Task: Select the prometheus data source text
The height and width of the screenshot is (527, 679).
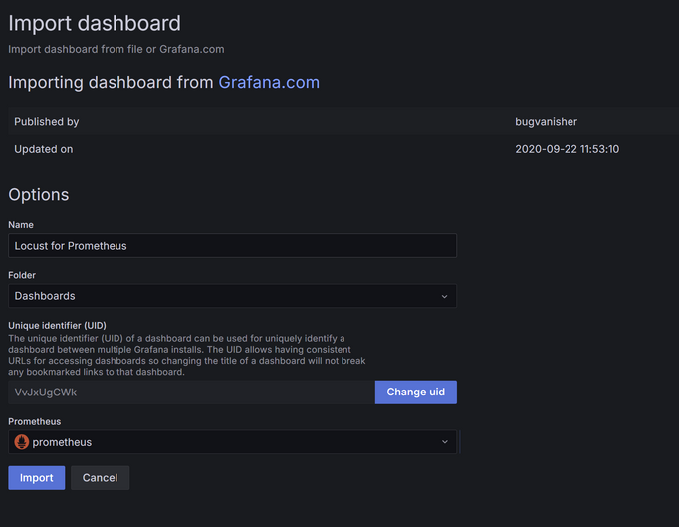Action: [62, 442]
